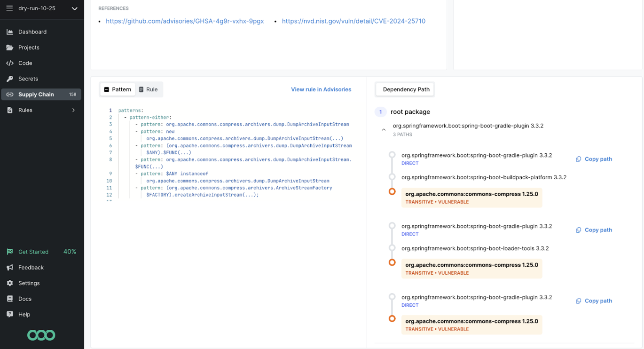This screenshot has height=349, width=644.
Task: Open the hamburger menu icon
Action: pos(9,8)
